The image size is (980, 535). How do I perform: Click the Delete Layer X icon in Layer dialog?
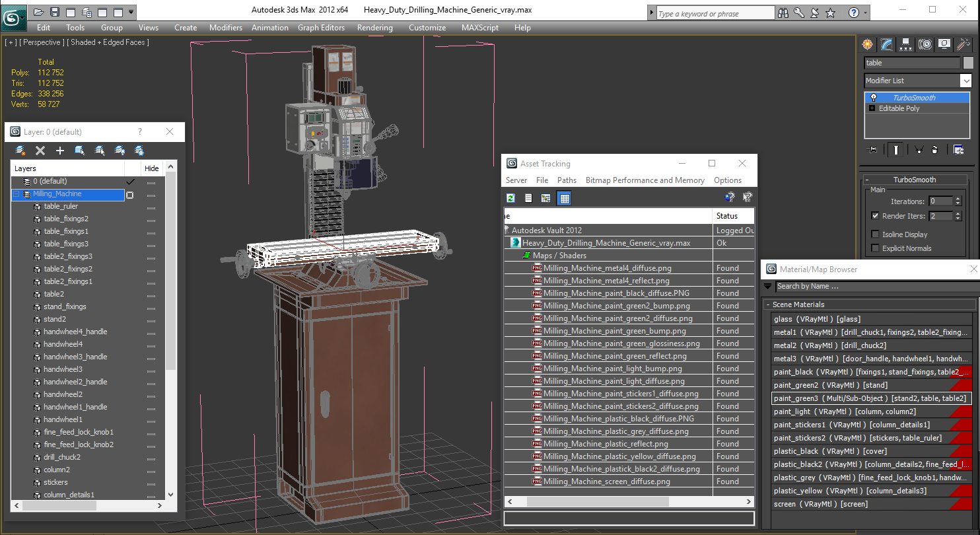[x=40, y=151]
